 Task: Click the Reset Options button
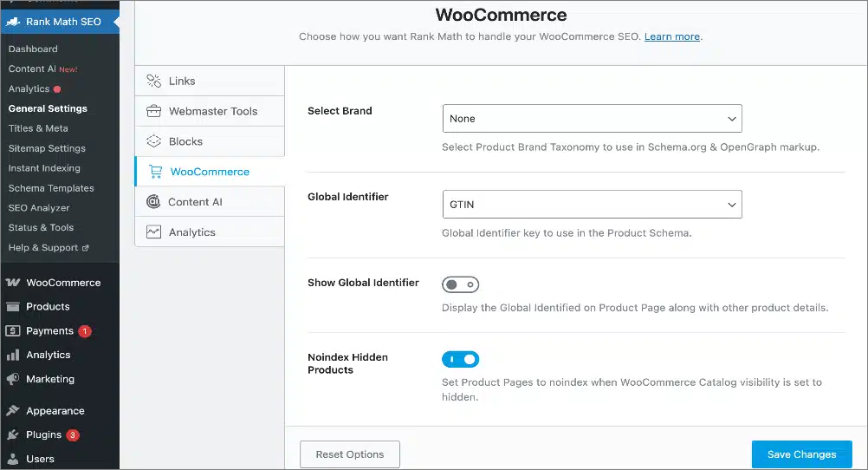click(350, 454)
